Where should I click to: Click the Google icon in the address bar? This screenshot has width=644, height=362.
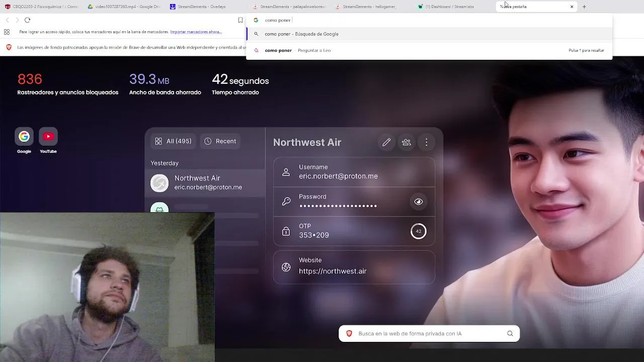tap(256, 20)
